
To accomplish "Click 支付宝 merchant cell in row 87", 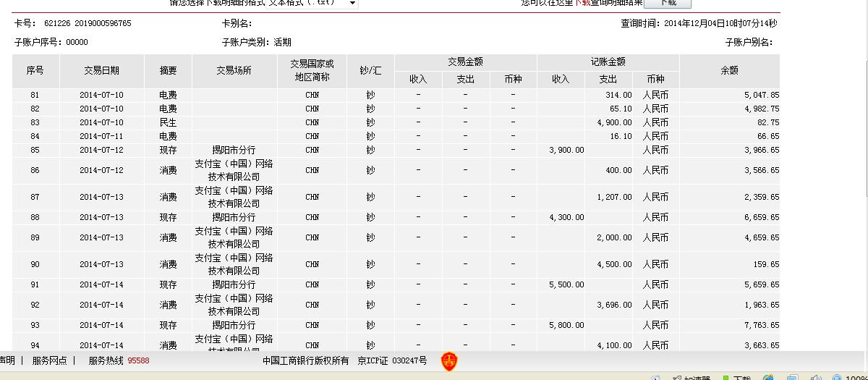I will tap(234, 197).
